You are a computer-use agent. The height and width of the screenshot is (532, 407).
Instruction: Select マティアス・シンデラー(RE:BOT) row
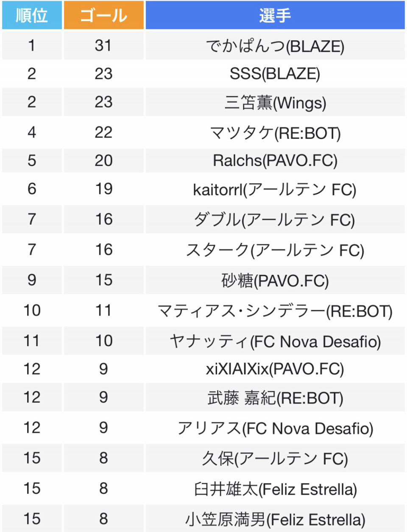click(275, 311)
